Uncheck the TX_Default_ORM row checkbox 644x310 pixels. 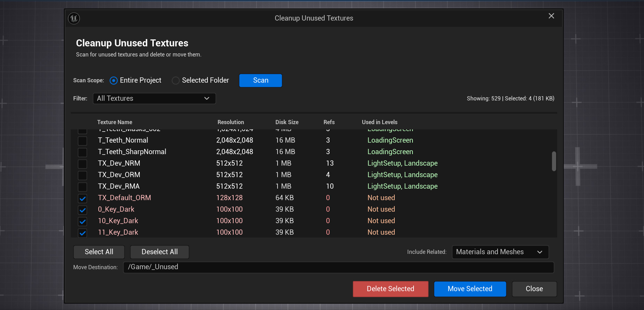[x=82, y=198]
